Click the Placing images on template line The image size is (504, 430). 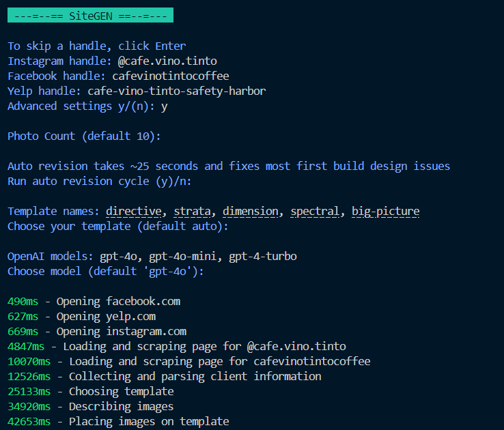pos(118,421)
